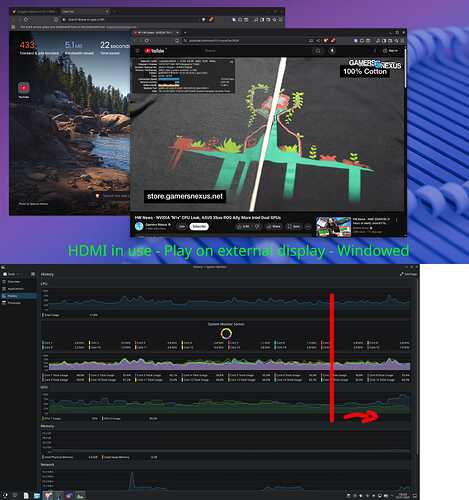Viewport: 469px width, 500px height.
Task: Use the YouTube page vertical scrollbar
Action: pyautogui.click(x=405, y=68)
